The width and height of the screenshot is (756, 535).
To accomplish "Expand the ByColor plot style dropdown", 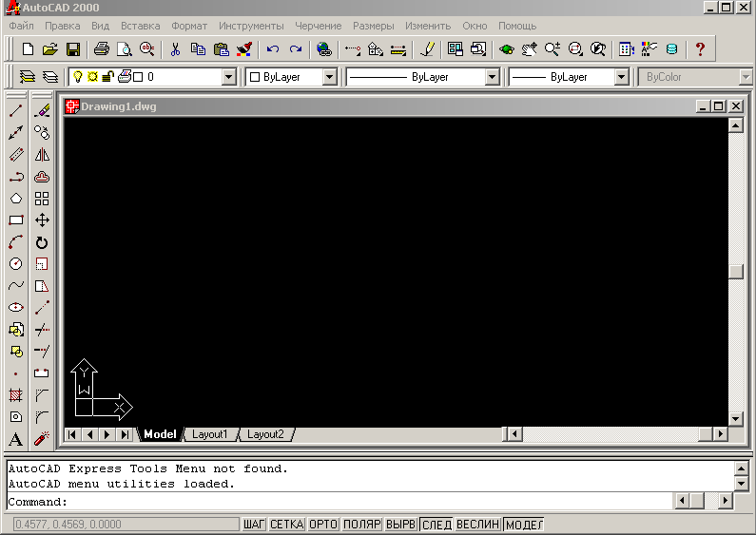I will pyautogui.click(x=746, y=77).
